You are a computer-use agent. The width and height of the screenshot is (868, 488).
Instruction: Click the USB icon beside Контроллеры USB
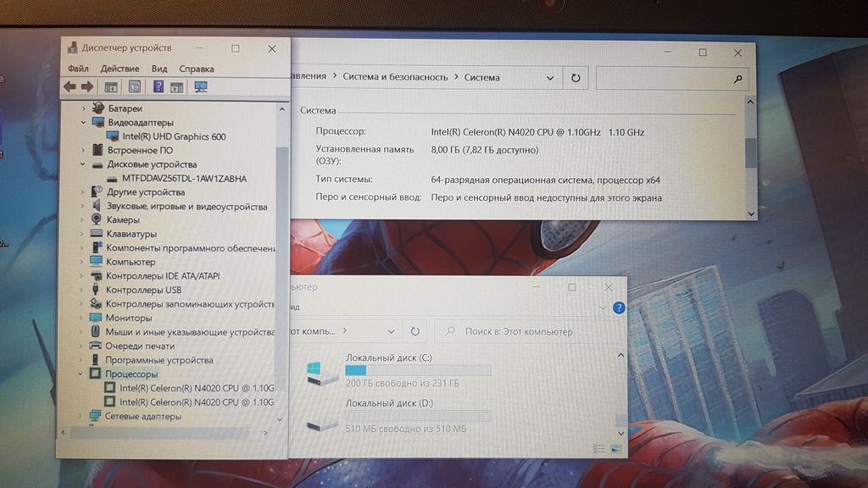96,289
